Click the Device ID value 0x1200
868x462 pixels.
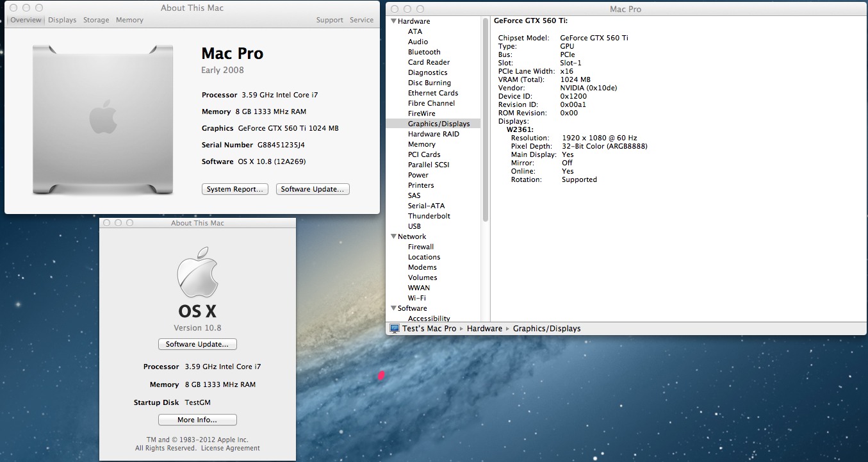pyautogui.click(x=573, y=96)
